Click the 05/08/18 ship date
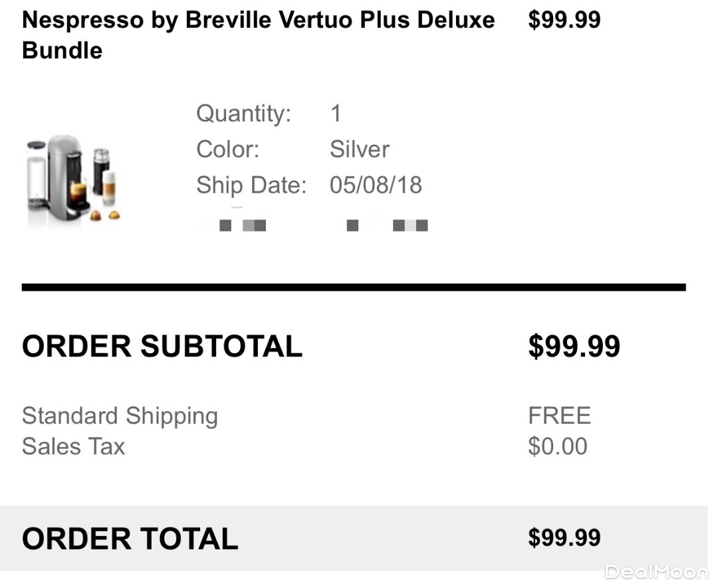Viewport: 718px width, 588px height. click(x=376, y=185)
